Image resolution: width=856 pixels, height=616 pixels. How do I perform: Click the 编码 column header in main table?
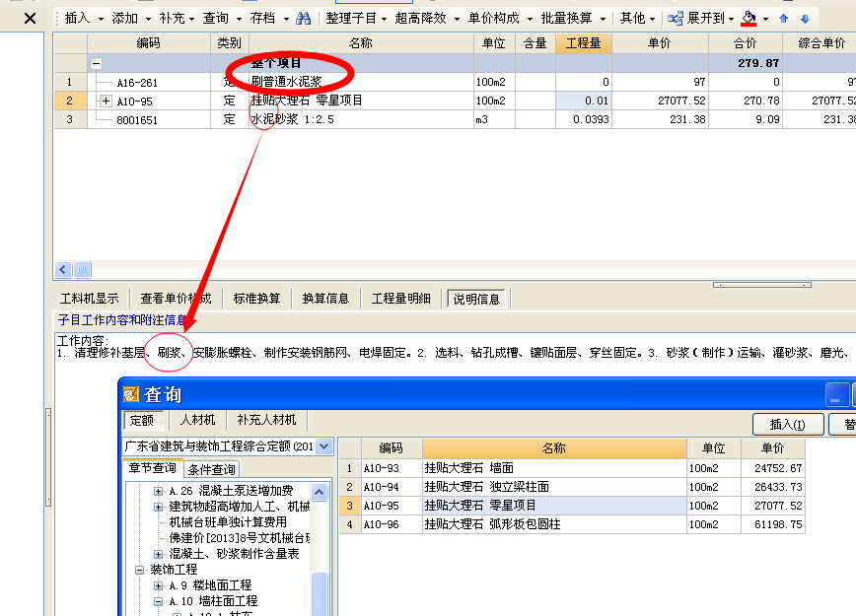pos(149,43)
